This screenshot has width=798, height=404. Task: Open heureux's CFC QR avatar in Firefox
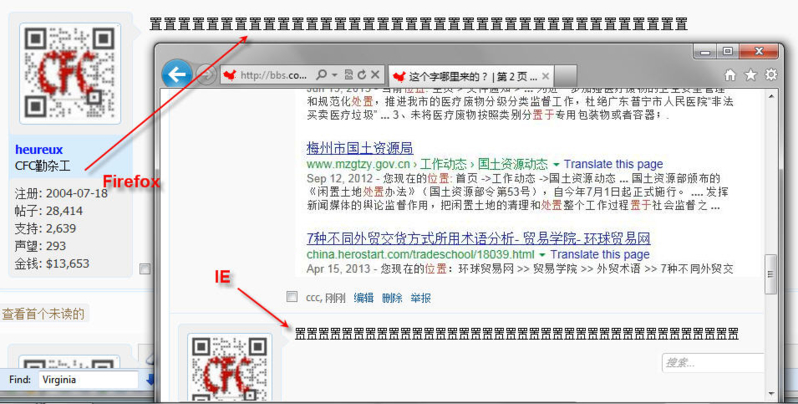click(x=70, y=74)
